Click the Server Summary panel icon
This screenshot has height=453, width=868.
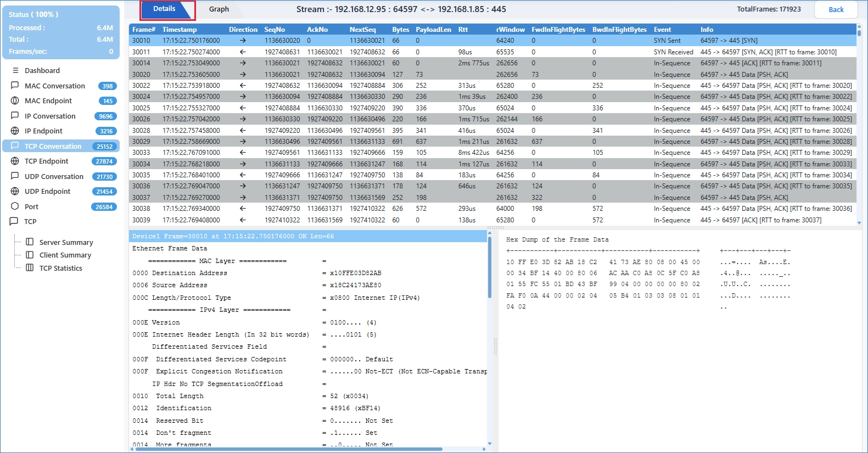30,242
